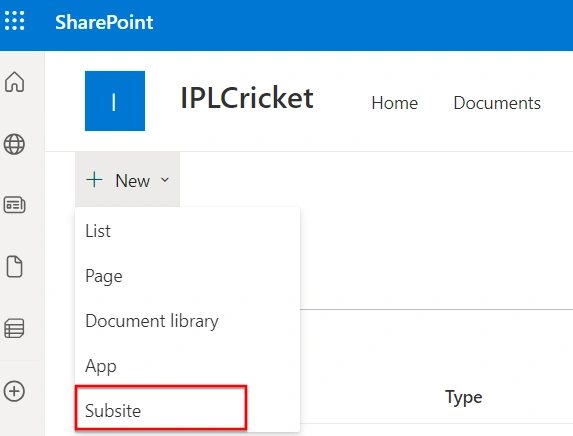
Task: Open the Documents navigation link
Action: (x=497, y=103)
